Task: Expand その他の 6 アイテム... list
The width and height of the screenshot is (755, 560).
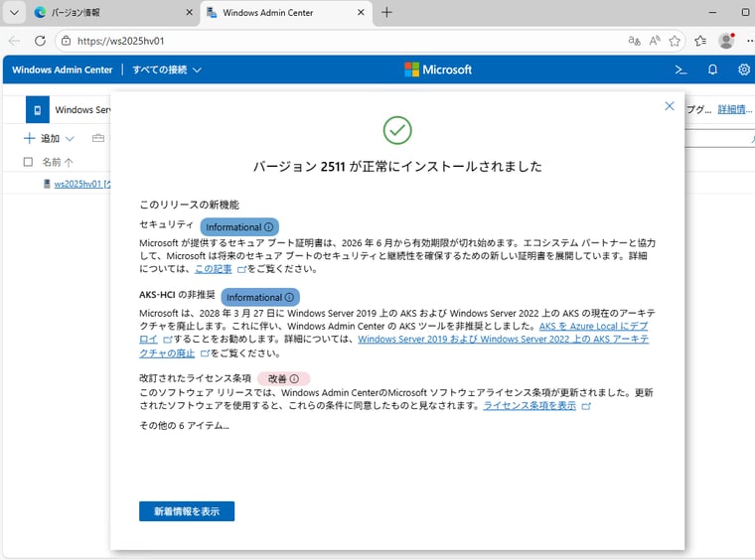Action: 185,425
